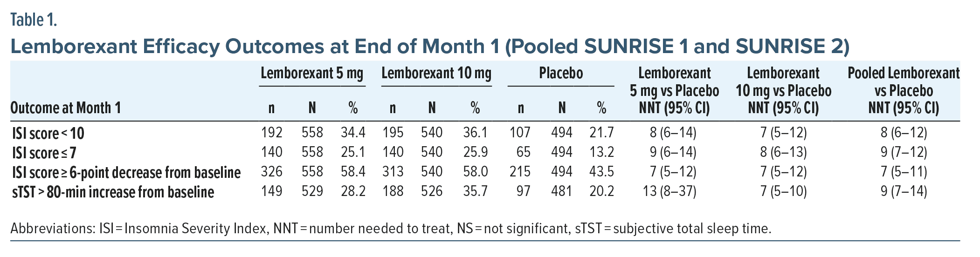The width and height of the screenshot is (980, 257).
Task: Click the "Table 1." label
Action: [34, 20]
